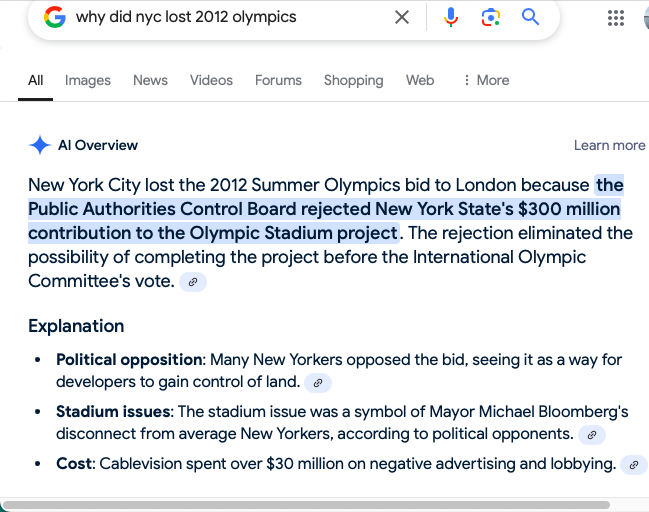
Task: Switch to the News tab
Action: (150, 80)
